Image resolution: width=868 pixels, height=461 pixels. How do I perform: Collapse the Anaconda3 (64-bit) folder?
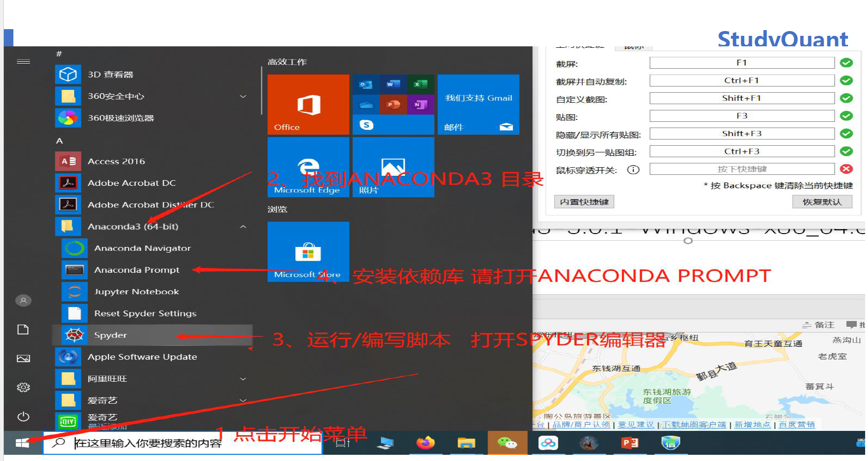point(243,226)
